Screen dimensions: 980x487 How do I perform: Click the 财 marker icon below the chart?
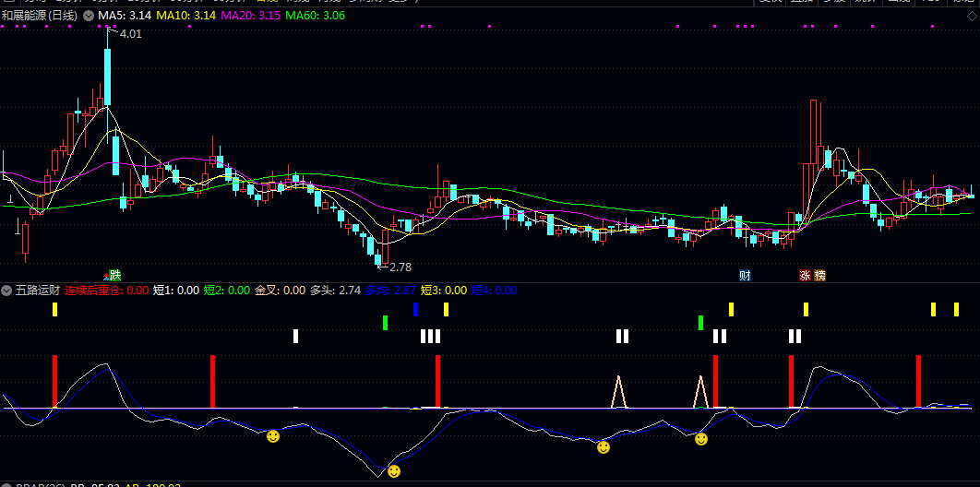pyautogui.click(x=745, y=276)
